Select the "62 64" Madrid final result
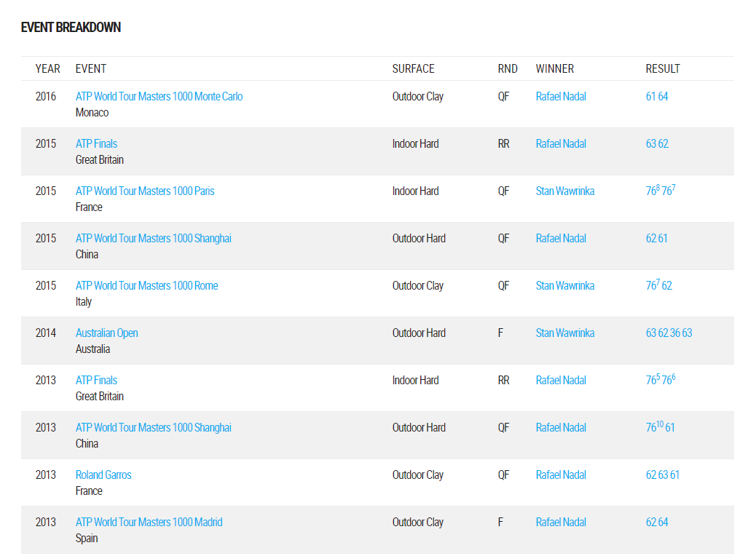756x556 pixels. point(656,523)
